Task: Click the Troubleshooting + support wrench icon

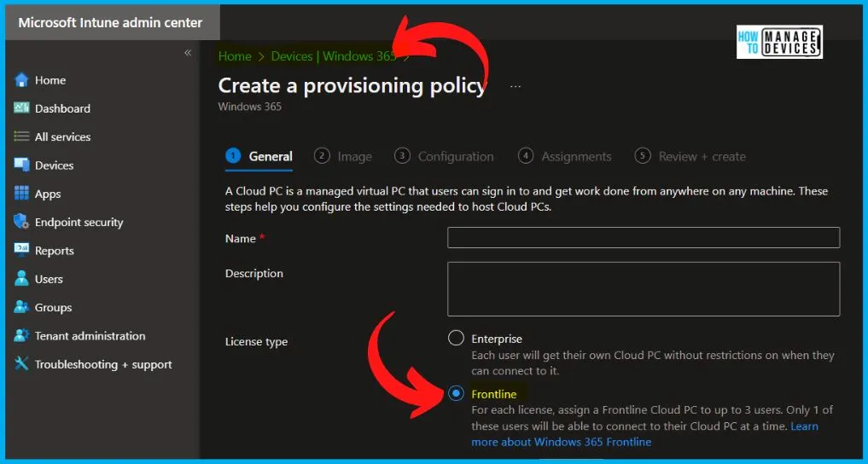Action: pyautogui.click(x=21, y=364)
